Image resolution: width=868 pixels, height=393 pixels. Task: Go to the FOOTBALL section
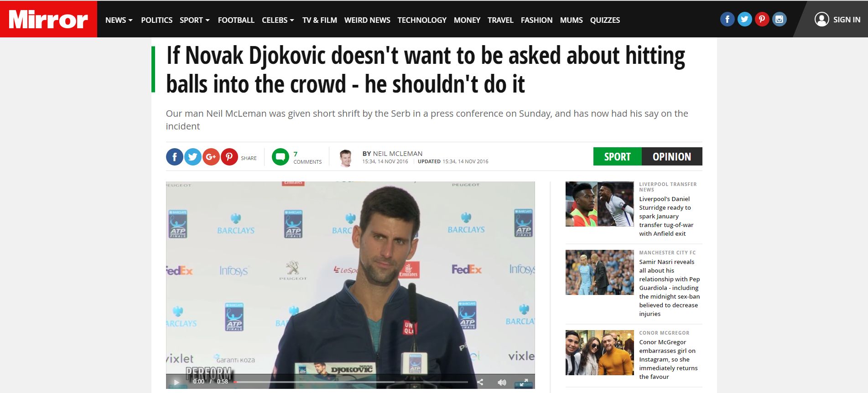(x=236, y=20)
